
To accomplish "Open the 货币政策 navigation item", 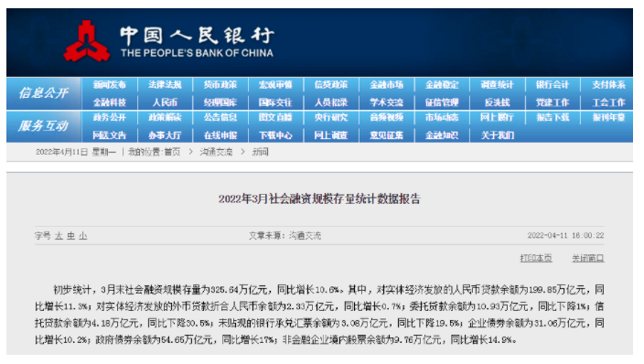I will pos(220,85).
